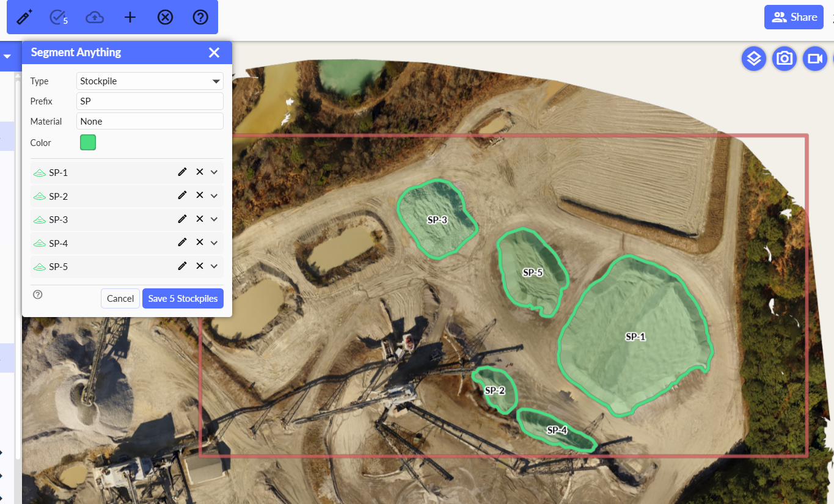Click the Share button

pyautogui.click(x=794, y=17)
